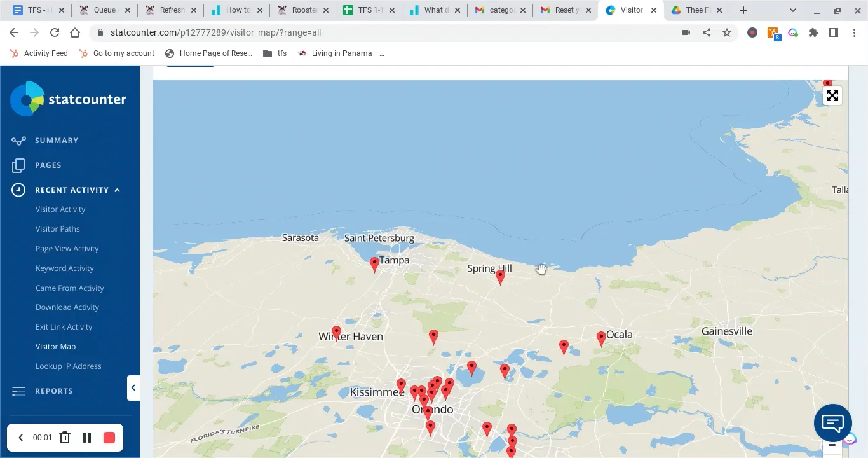Viewport: 868px width, 458px height.
Task: Select Visitor Map in sidebar
Action: click(x=56, y=347)
